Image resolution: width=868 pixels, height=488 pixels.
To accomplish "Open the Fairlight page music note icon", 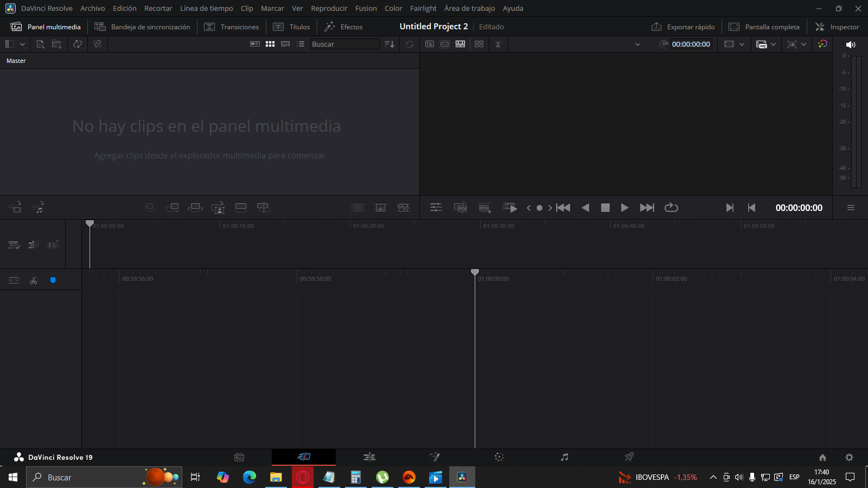I will tap(564, 457).
